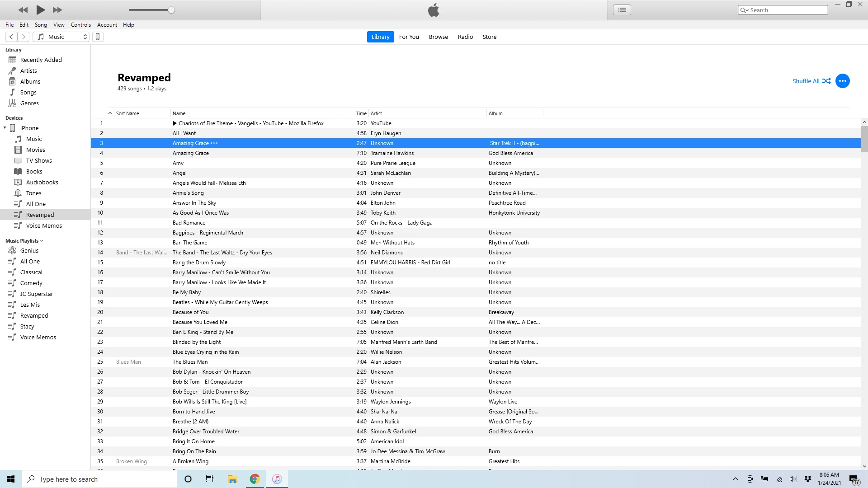
Task: Select Songs in the Library sidebar
Action: pos(29,92)
